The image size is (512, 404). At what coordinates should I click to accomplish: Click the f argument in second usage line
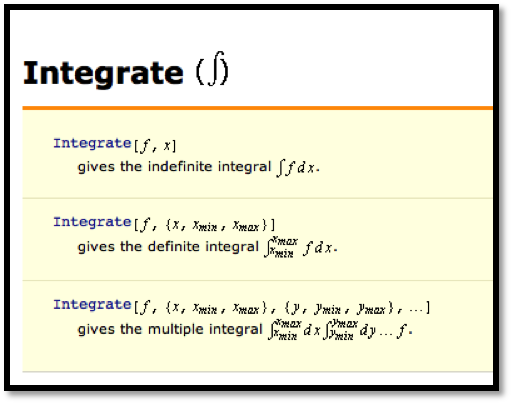(x=145, y=224)
